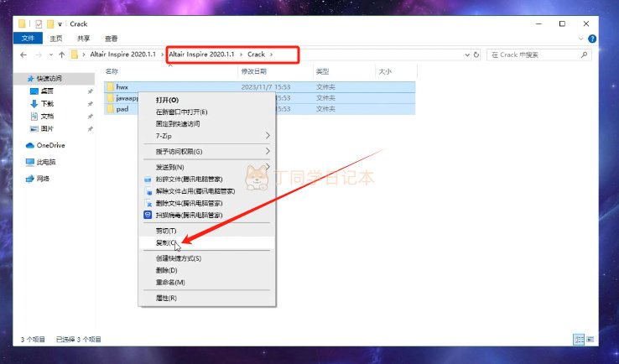The image size is (619, 364).
Task: Sort by 名称 column header
Action: 112,71
